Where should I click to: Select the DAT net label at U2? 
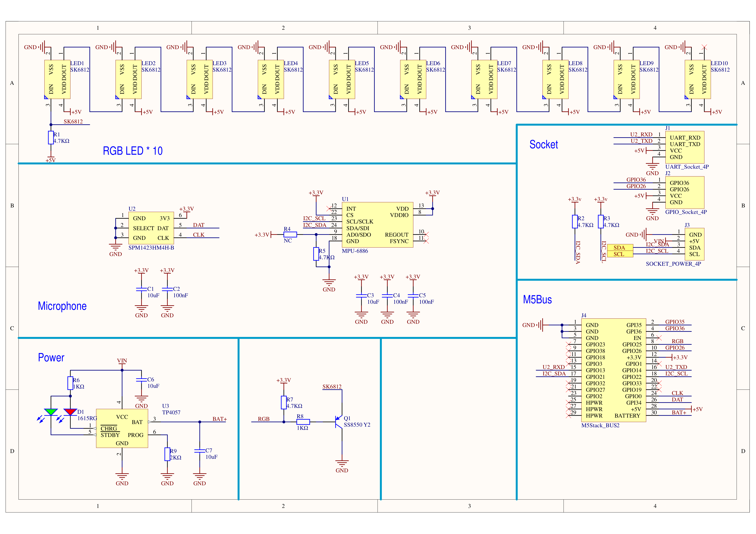tap(199, 225)
